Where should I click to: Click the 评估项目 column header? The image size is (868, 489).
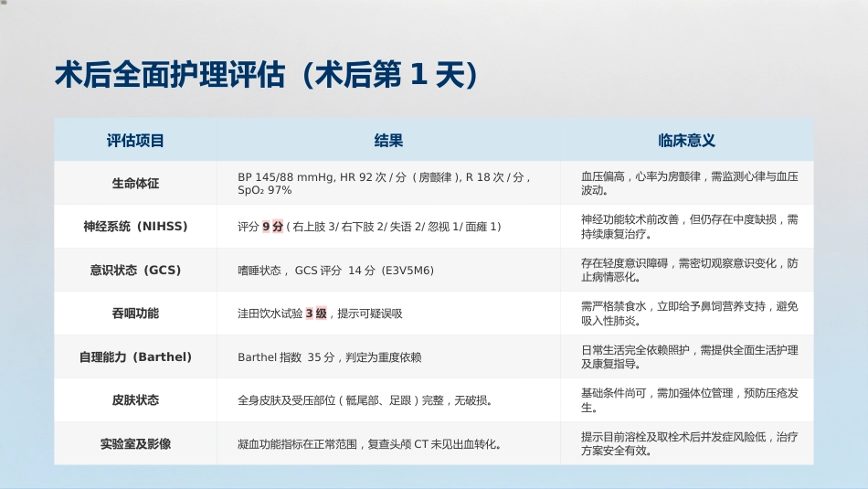(135, 141)
